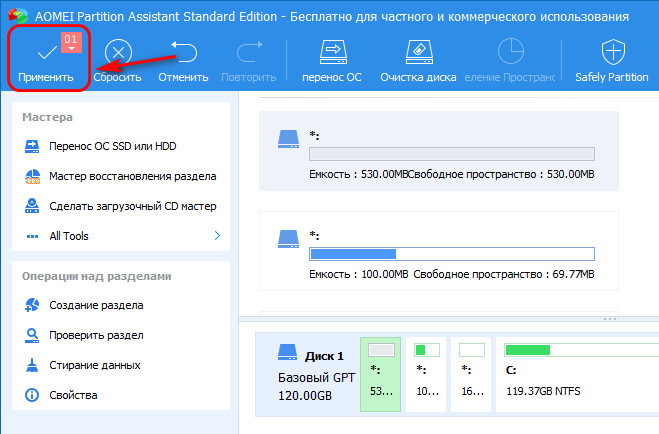Click the C: partition green usage bar
Image resolution: width=659 pixels, height=434 pixels.
[582, 350]
